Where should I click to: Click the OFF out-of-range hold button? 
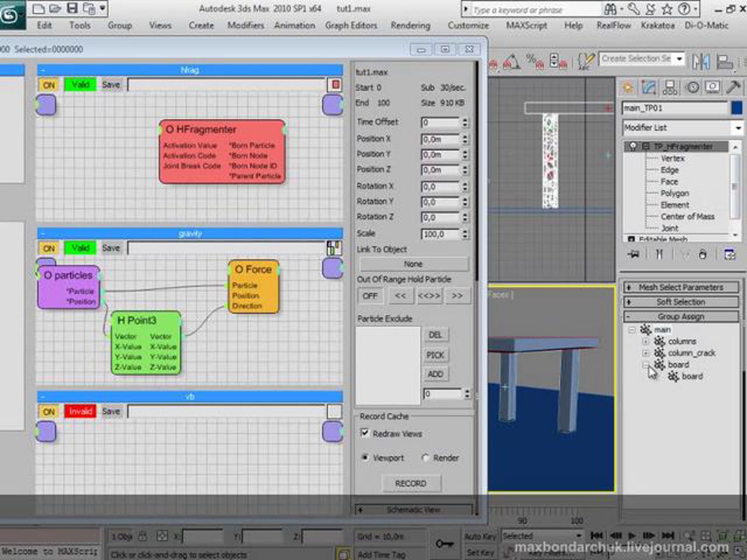click(x=370, y=296)
